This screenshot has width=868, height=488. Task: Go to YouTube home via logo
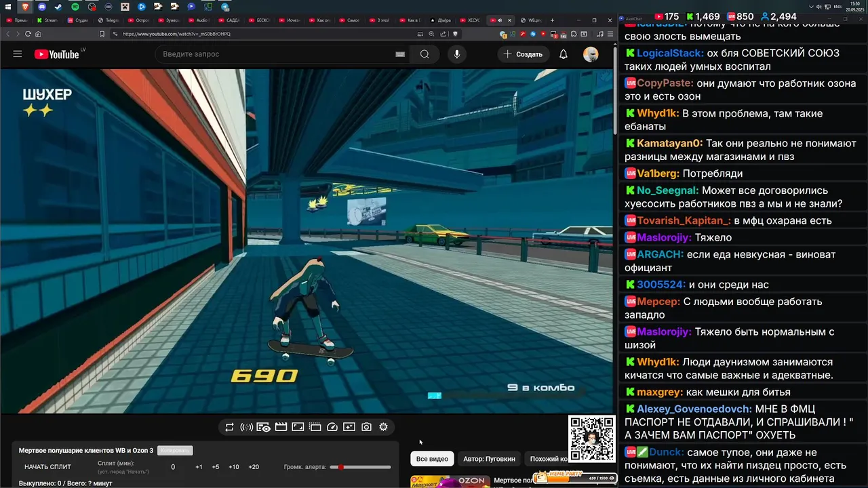pyautogui.click(x=57, y=54)
